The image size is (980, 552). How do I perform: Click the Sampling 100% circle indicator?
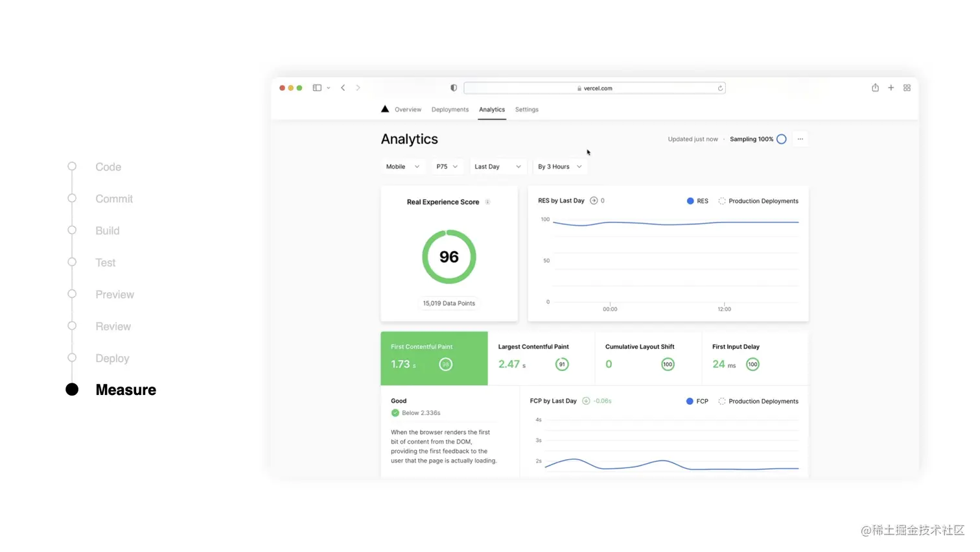pos(782,139)
